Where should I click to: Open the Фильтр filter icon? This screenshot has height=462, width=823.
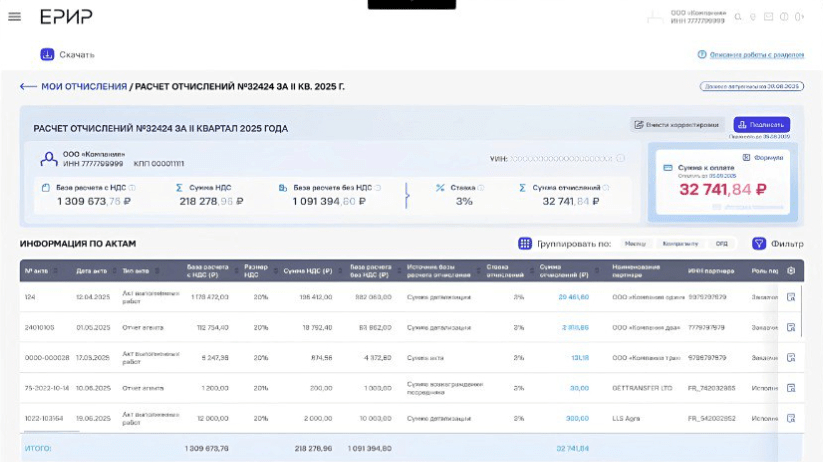[x=759, y=243]
